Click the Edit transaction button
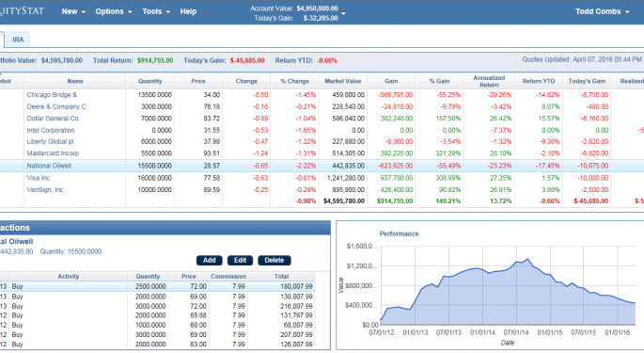 tap(240, 260)
